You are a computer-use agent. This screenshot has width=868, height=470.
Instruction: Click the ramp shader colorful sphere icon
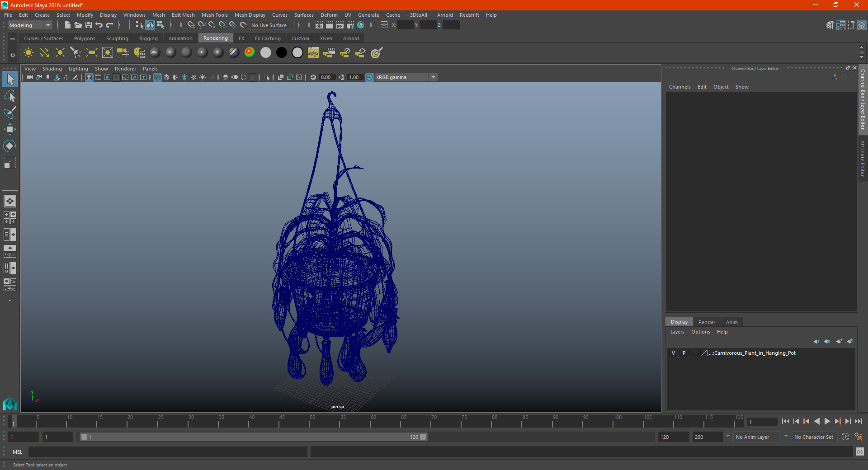[250, 53]
